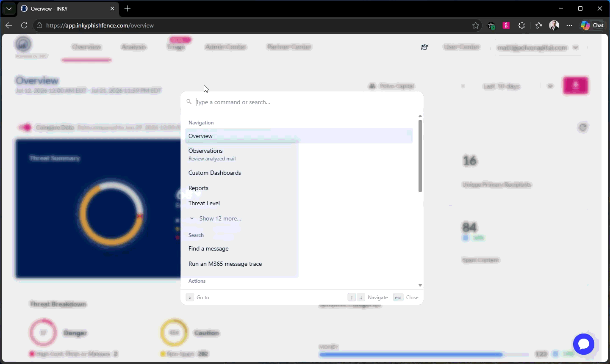Image resolution: width=610 pixels, height=364 pixels.
Task: Open the browser Favorites icon
Action: [x=539, y=25]
